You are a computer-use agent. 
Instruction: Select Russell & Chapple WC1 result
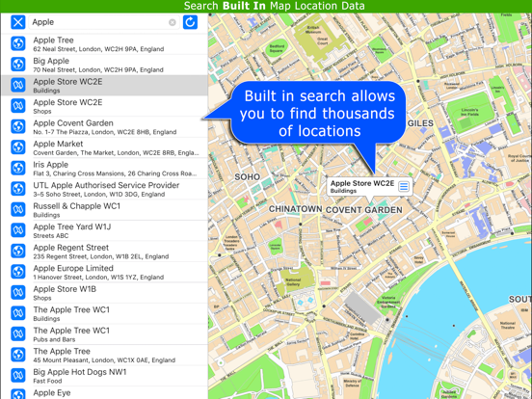tap(104, 209)
